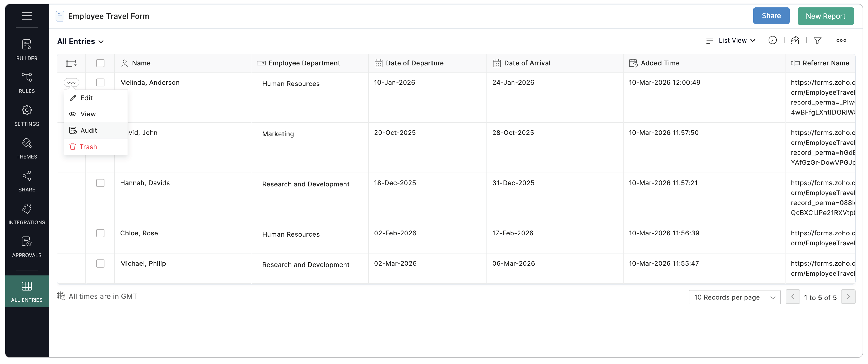Check the select-all entries checkbox
868x364 pixels.
coord(100,63)
